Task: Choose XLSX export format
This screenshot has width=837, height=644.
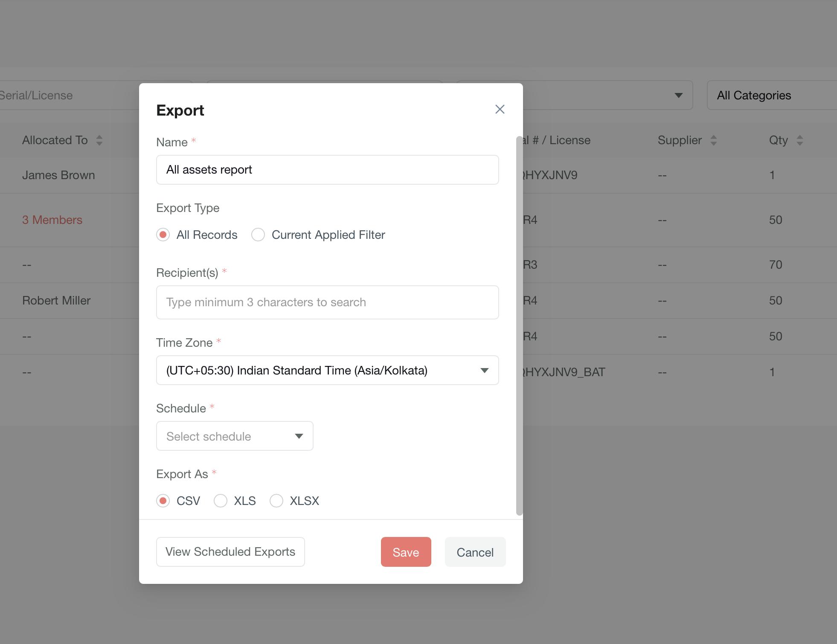Action: click(x=276, y=501)
